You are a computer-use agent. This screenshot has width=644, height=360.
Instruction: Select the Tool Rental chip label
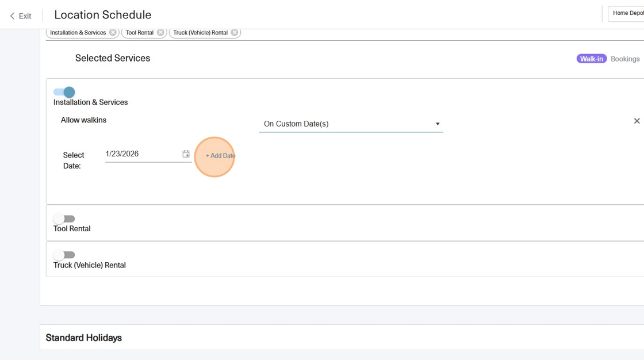pyautogui.click(x=139, y=33)
